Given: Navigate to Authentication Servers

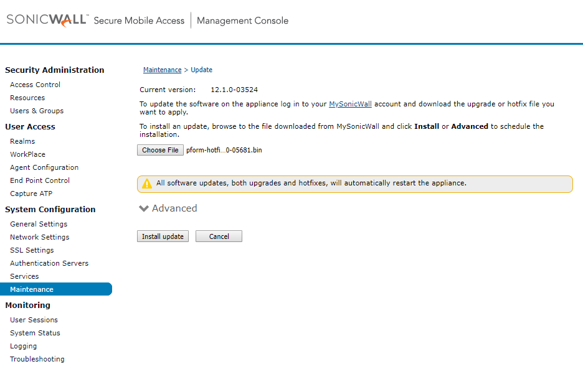Looking at the screenshot, I should pyautogui.click(x=49, y=263).
